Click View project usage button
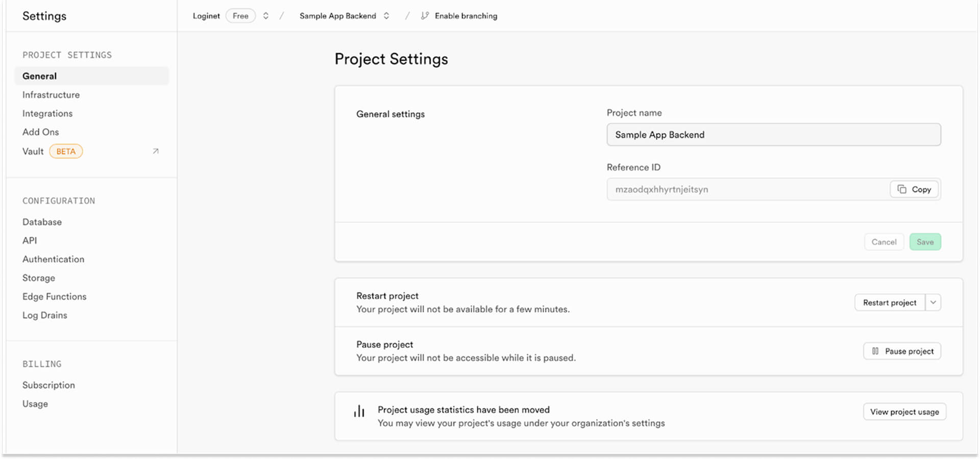The height and width of the screenshot is (459, 980). [x=904, y=412]
